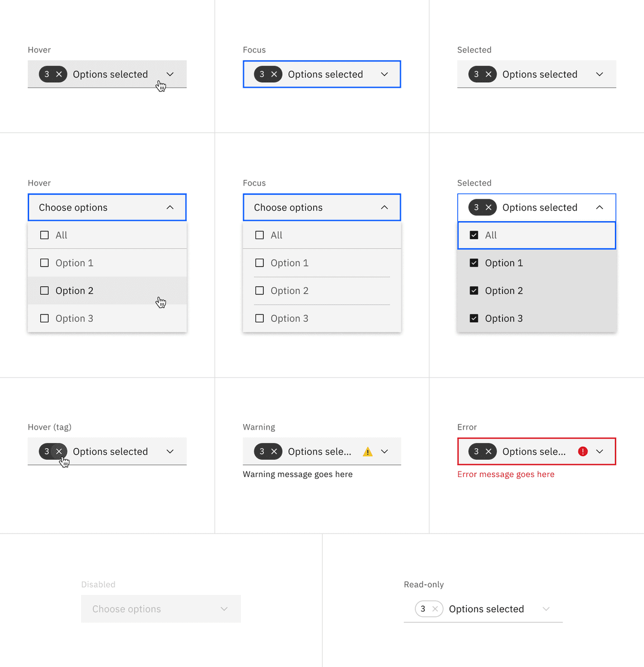
Task: Check Option 2 in the Hover open dropdown
Action: (45, 290)
